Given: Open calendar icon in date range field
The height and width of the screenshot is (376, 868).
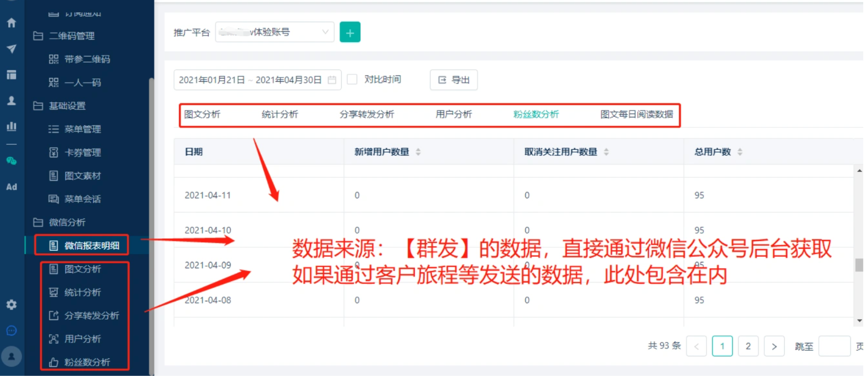Looking at the screenshot, I should pyautogui.click(x=332, y=80).
